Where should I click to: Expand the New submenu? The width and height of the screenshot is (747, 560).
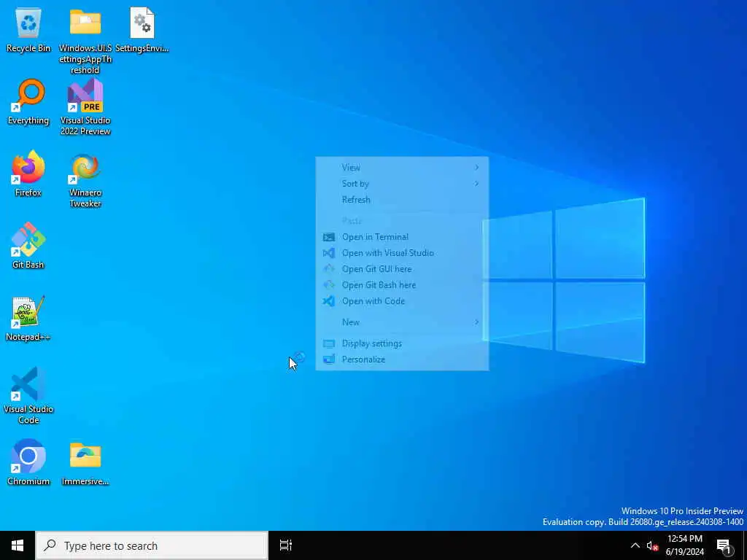coord(402,322)
